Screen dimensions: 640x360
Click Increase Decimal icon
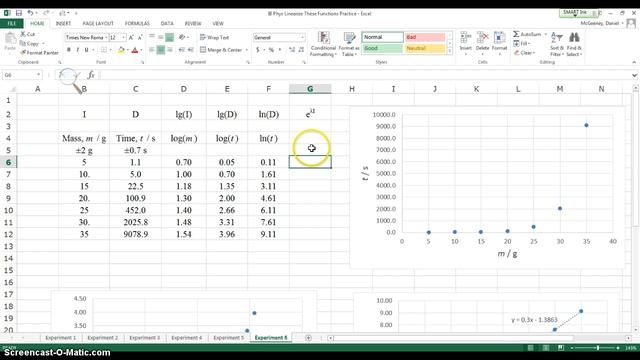pos(291,50)
